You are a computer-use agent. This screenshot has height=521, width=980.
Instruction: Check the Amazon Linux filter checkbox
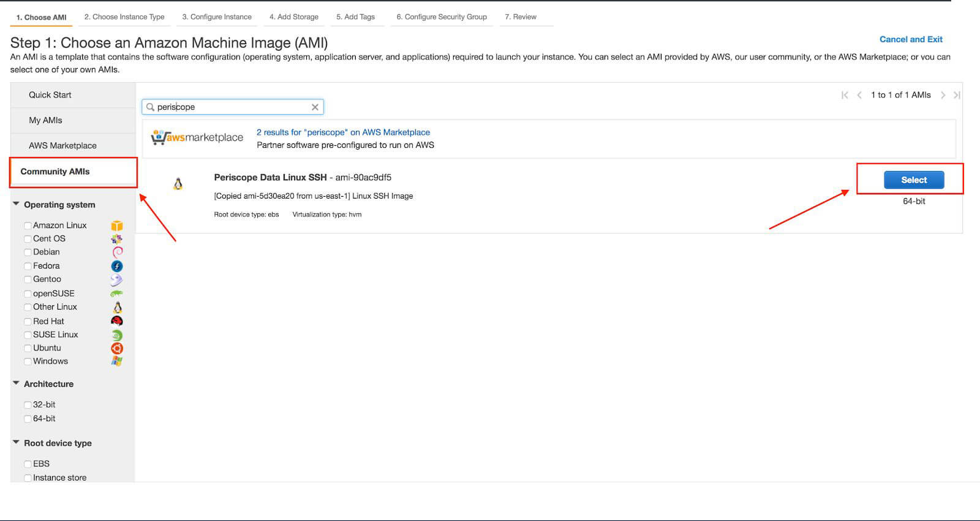point(28,226)
